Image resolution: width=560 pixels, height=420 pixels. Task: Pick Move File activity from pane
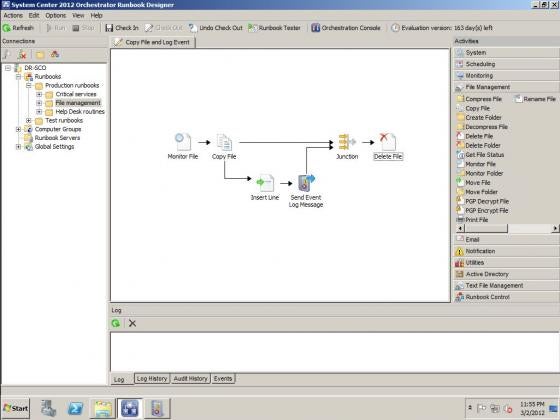coord(474,182)
